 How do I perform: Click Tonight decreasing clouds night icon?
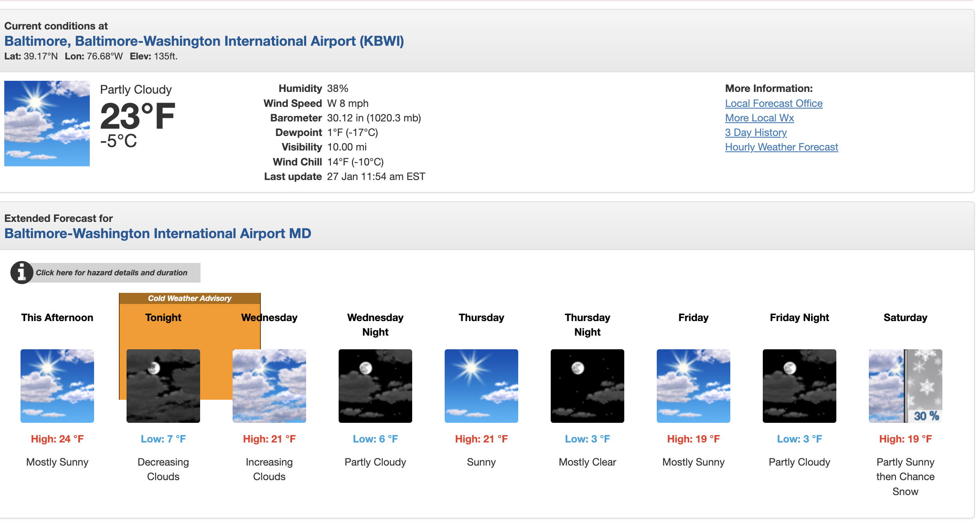(x=163, y=386)
